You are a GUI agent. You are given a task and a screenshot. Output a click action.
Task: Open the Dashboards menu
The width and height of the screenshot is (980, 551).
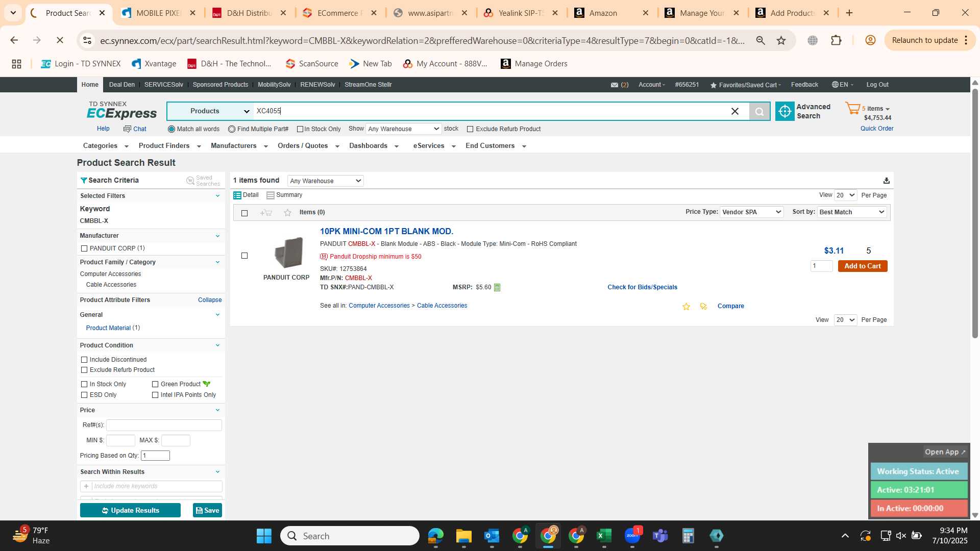pyautogui.click(x=374, y=146)
